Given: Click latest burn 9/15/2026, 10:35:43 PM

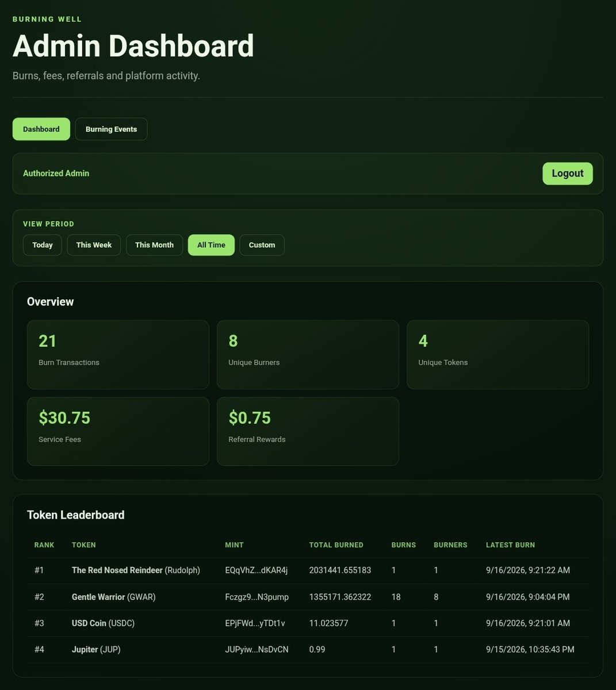Looking at the screenshot, I should 530,650.
